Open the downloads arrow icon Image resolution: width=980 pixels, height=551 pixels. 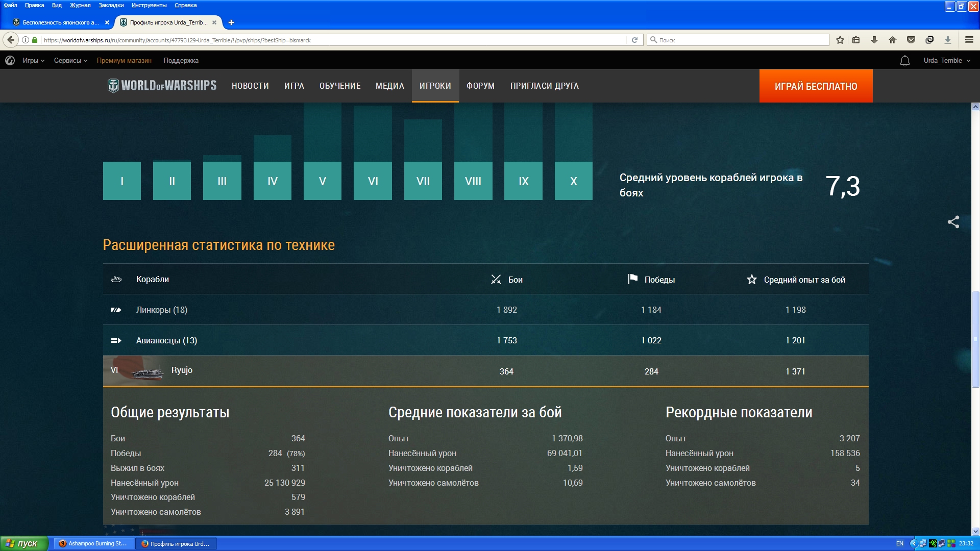pos(874,40)
